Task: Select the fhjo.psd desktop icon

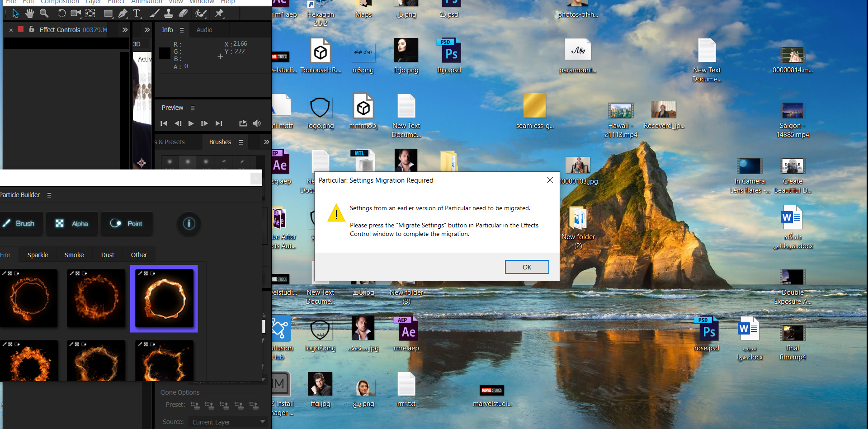Action: [x=449, y=56]
